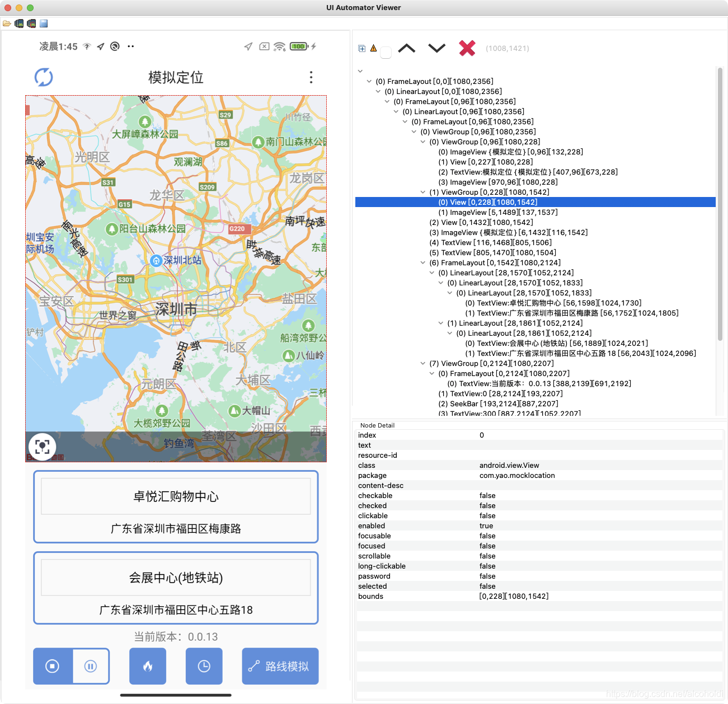Image resolution: width=728 pixels, height=704 pixels.
Task: Click the 深圳市 city label on map
Action: pos(176,309)
